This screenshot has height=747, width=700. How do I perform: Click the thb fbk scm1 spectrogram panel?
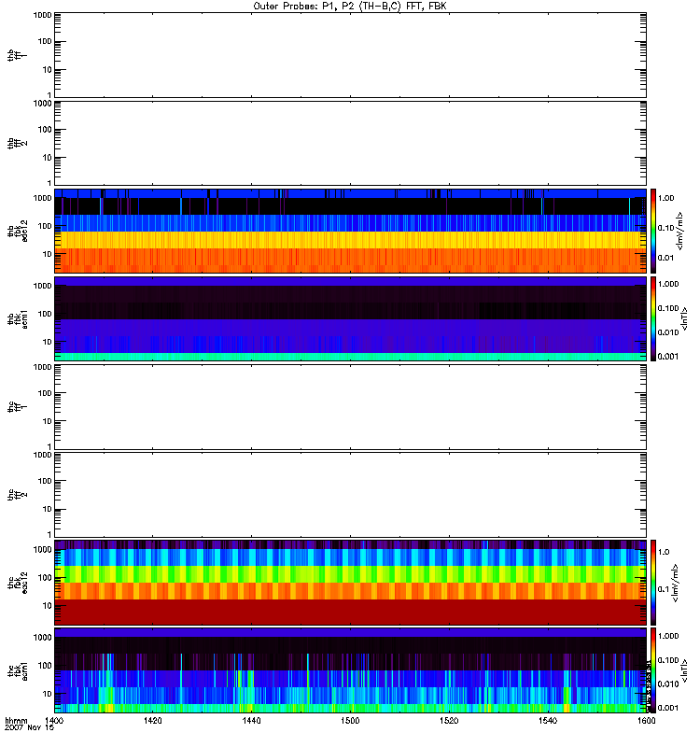click(x=350, y=318)
